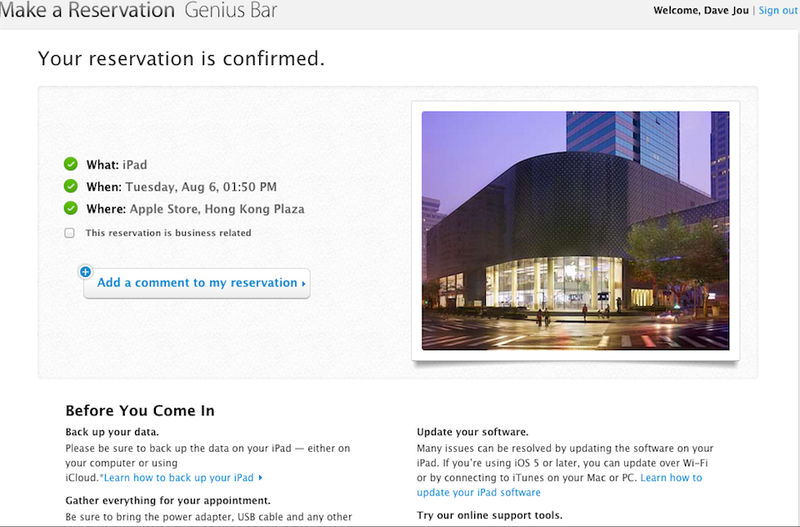Click 'Try our online support tools.' subheading
The height and width of the screenshot is (527, 800).
click(x=489, y=515)
